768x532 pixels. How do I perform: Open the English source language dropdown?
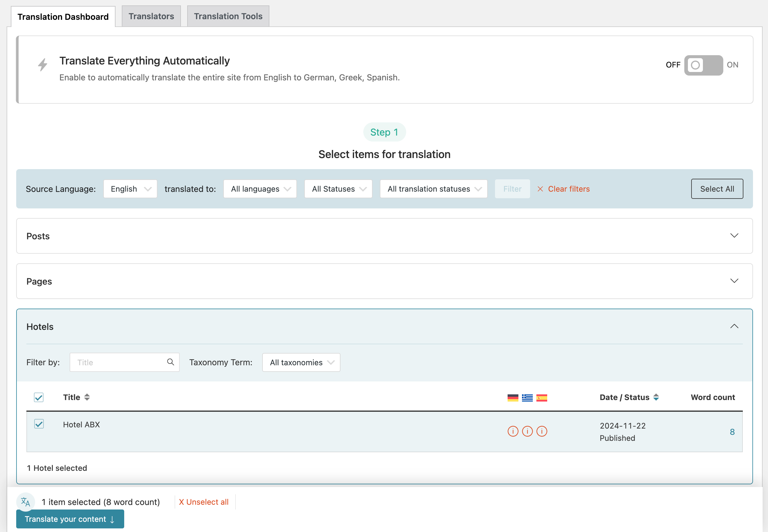pos(130,189)
